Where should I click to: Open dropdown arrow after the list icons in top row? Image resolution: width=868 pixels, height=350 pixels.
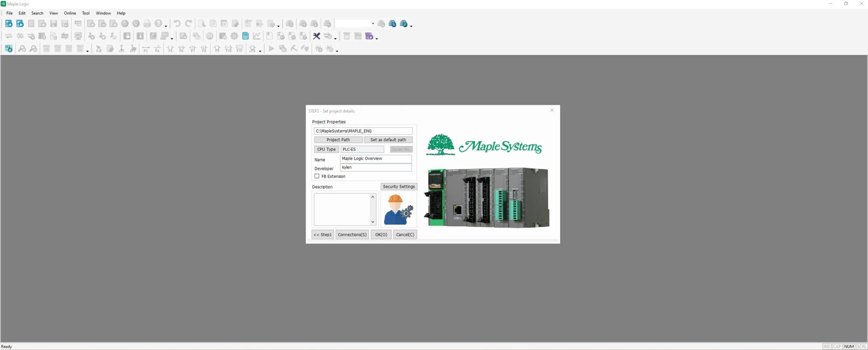tap(278, 25)
